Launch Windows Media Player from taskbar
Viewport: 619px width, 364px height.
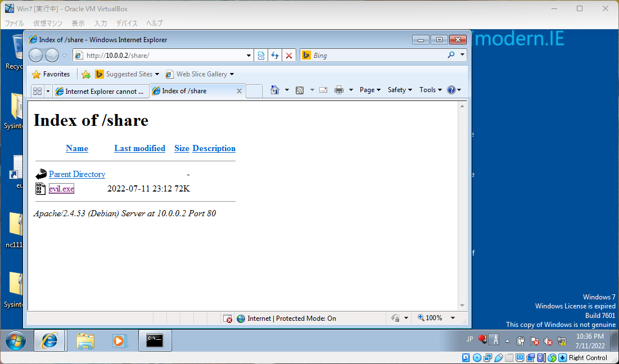coord(119,341)
